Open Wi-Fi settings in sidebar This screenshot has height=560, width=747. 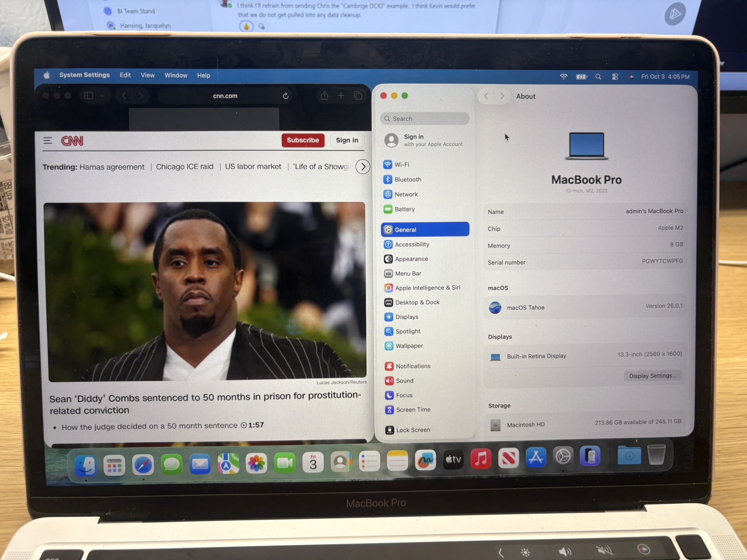coord(401,164)
